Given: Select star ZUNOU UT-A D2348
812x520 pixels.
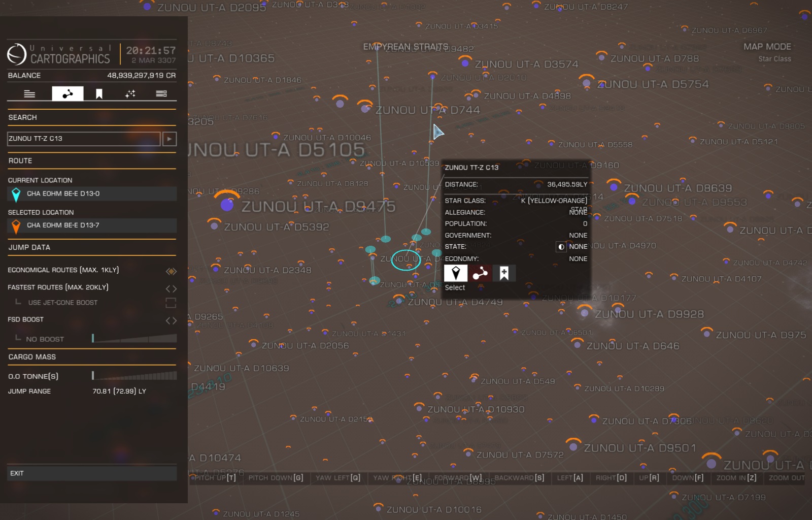Looking at the screenshot, I should click(215, 268).
